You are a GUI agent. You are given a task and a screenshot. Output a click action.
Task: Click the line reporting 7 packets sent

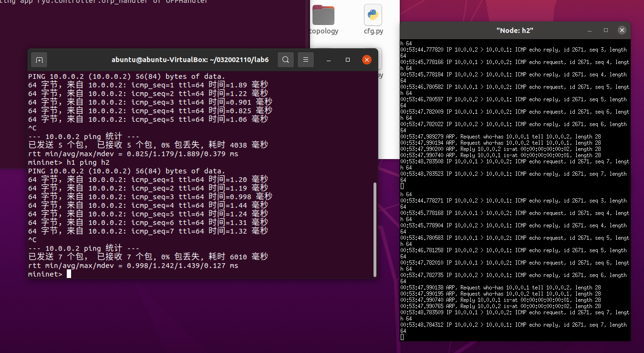pos(148,257)
